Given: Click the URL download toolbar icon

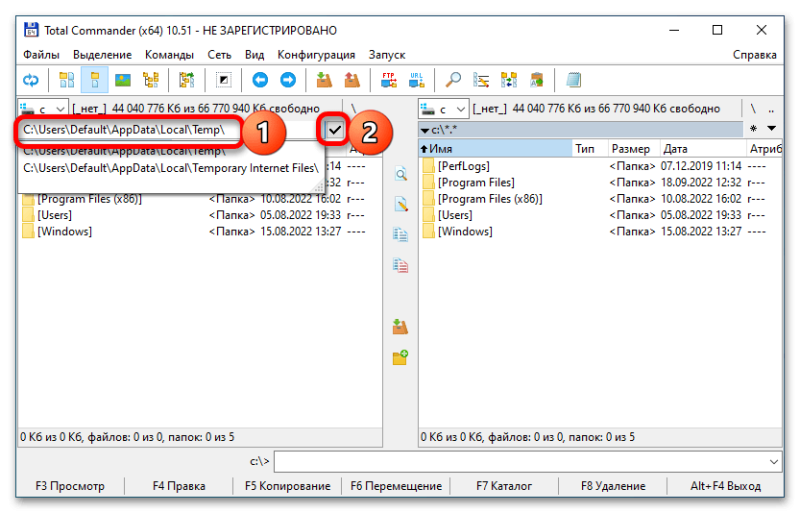Looking at the screenshot, I should (x=416, y=80).
